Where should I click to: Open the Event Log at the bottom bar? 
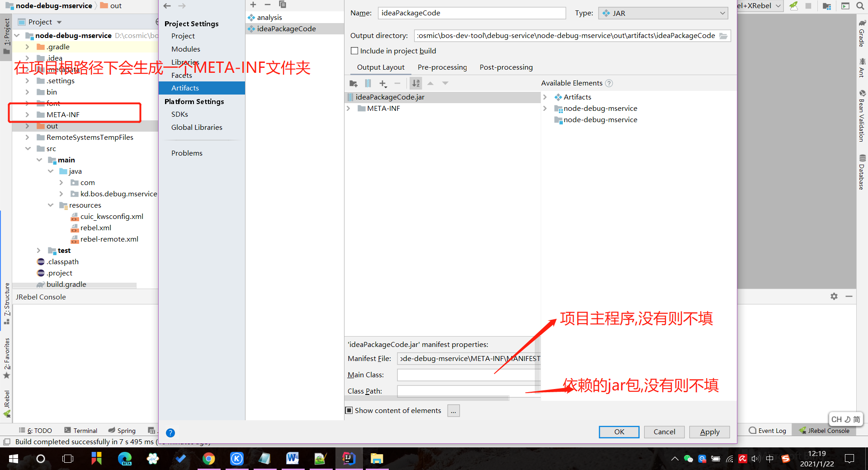pyautogui.click(x=767, y=431)
